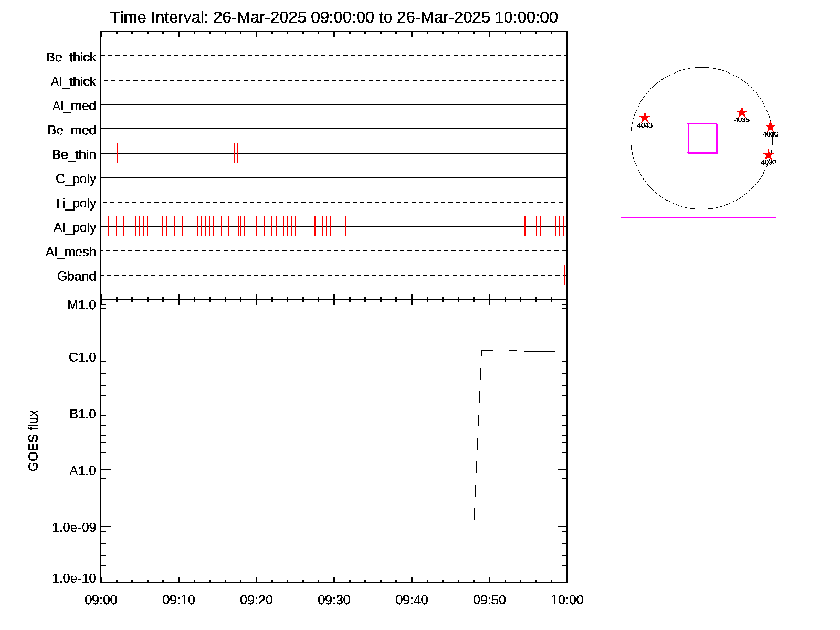Click the Gband exposure tick near 10:00
This screenshot has width=840, height=630.
tap(565, 275)
